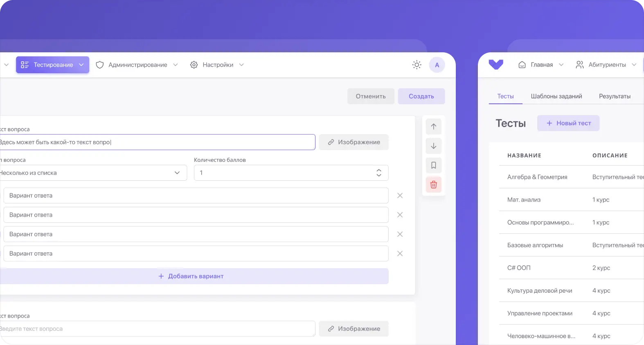This screenshot has height=345, width=644.
Task: Open the Базовые алгоритмы test row
Action: pyautogui.click(x=572, y=245)
